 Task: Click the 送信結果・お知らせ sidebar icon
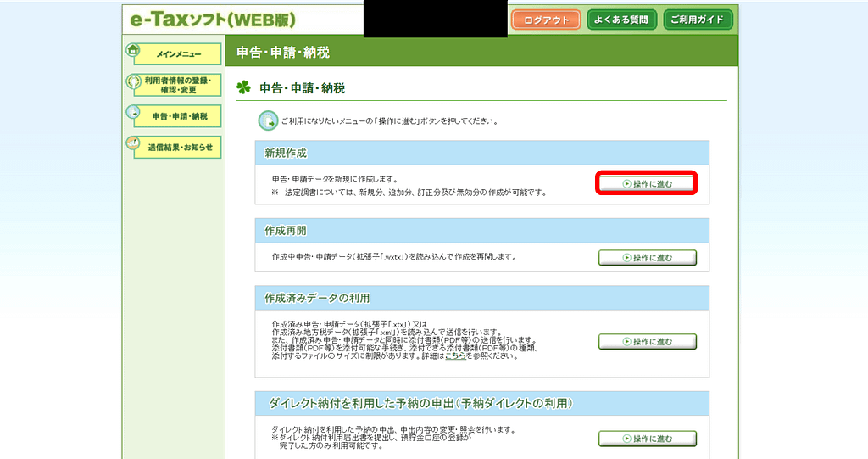[x=133, y=144]
